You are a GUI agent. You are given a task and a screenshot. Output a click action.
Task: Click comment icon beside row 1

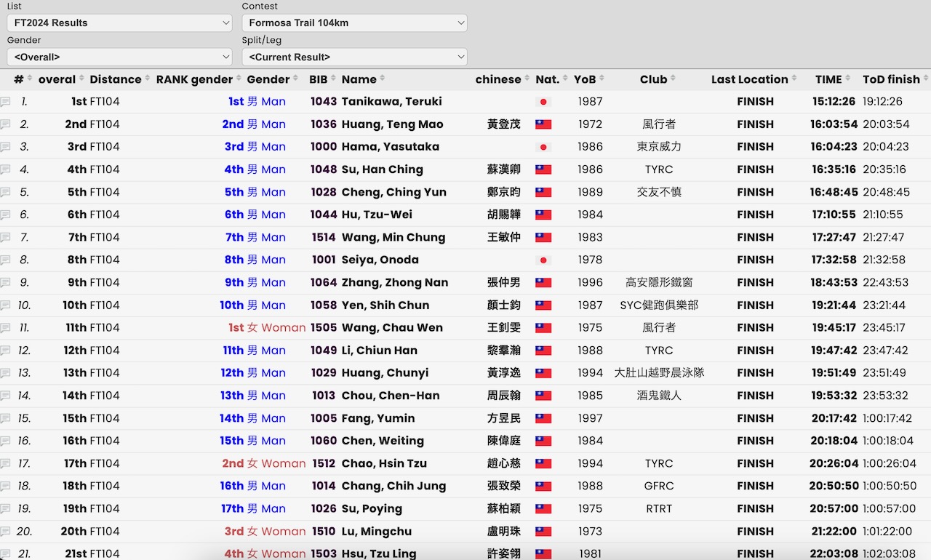pyautogui.click(x=5, y=102)
